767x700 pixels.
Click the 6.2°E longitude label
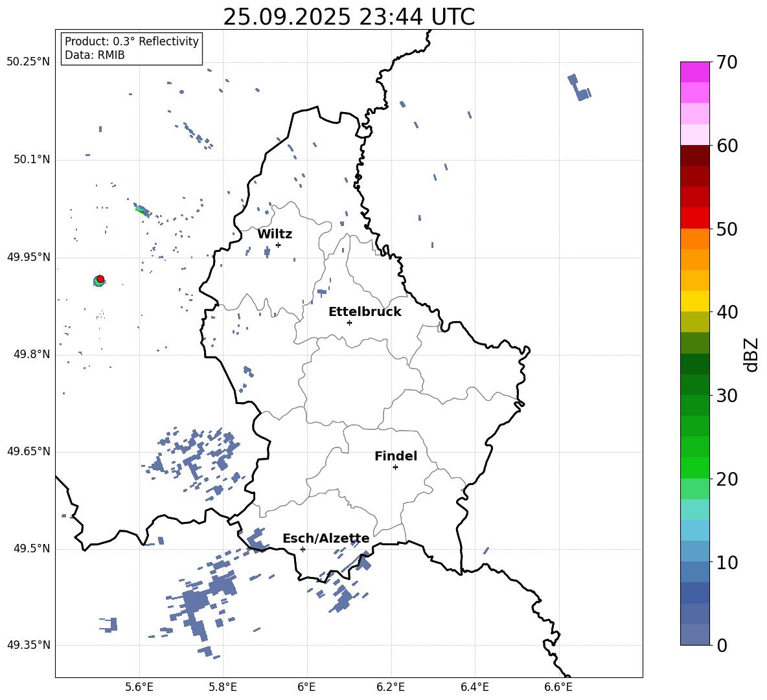[x=391, y=687]
